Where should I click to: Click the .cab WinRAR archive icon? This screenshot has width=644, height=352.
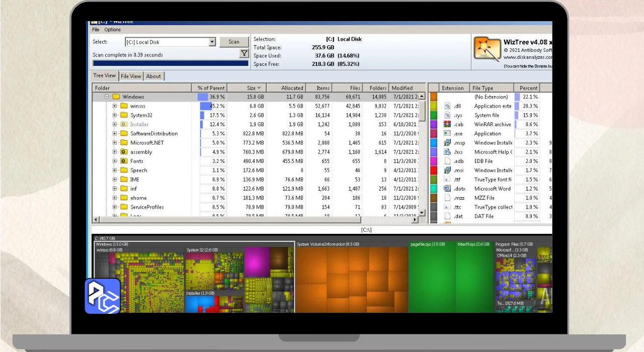click(x=447, y=124)
